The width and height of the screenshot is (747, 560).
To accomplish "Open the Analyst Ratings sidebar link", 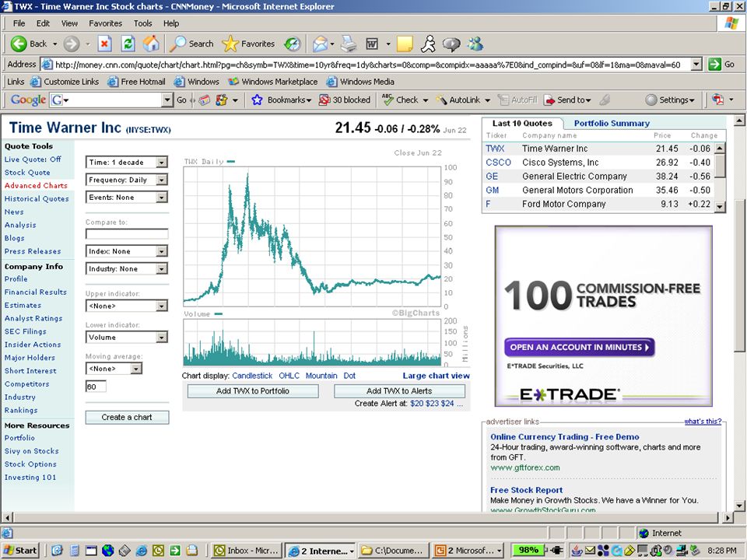I will [33, 318].
